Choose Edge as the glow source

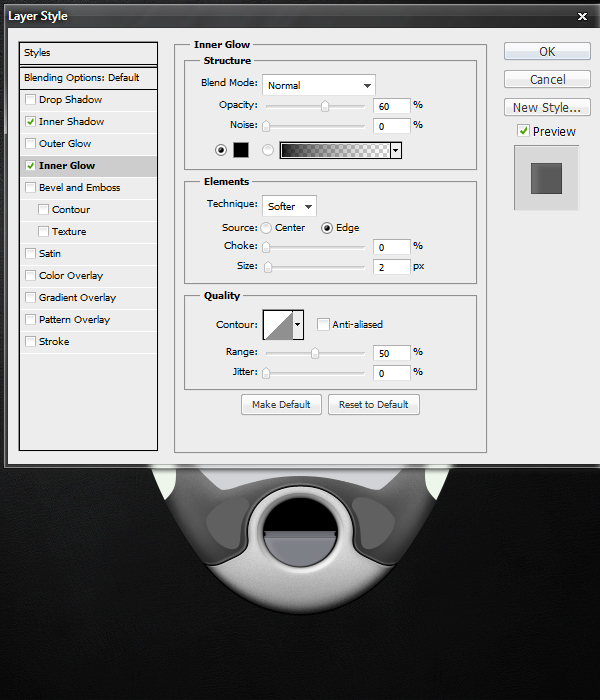point(327,228)
